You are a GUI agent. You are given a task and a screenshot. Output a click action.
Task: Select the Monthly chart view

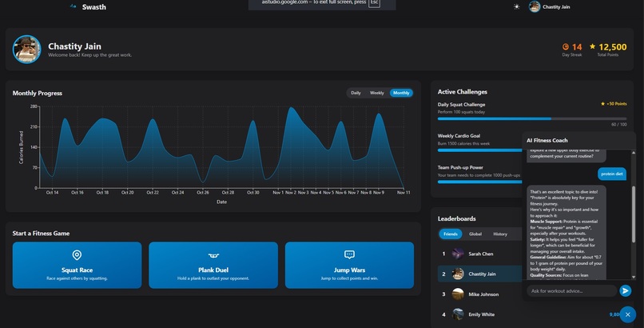point(401,93)
